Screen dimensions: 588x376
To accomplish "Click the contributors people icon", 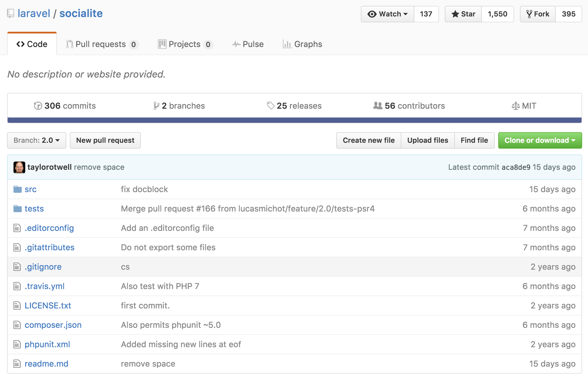I will [x=378, y=105].
